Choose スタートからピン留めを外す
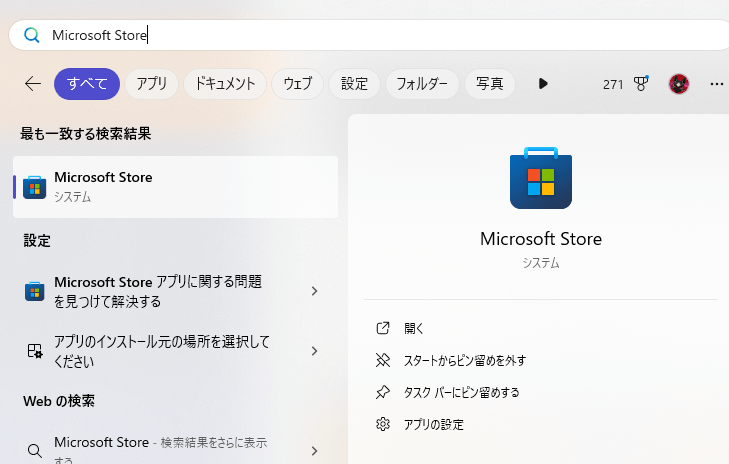The image size is (729, 464). point(465,361)
